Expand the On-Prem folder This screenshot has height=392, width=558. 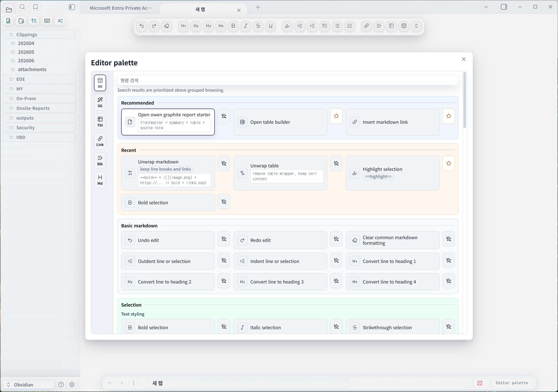click(39, 99)
